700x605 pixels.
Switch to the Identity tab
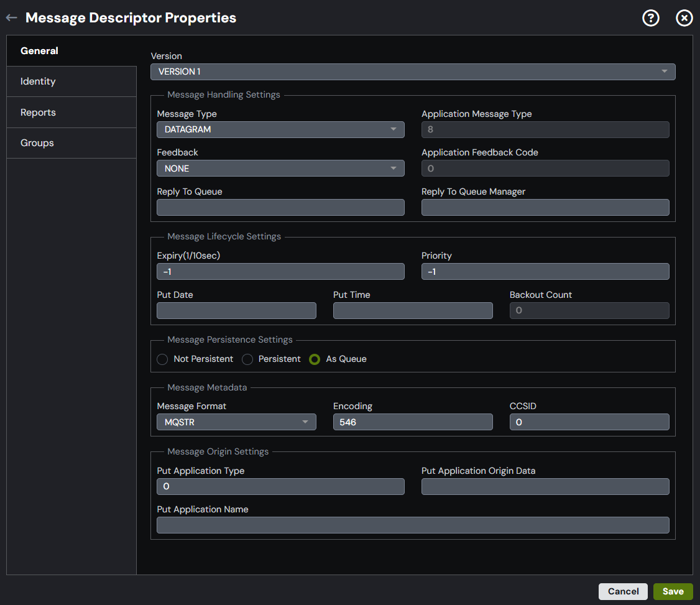click(x=71, y=81)
